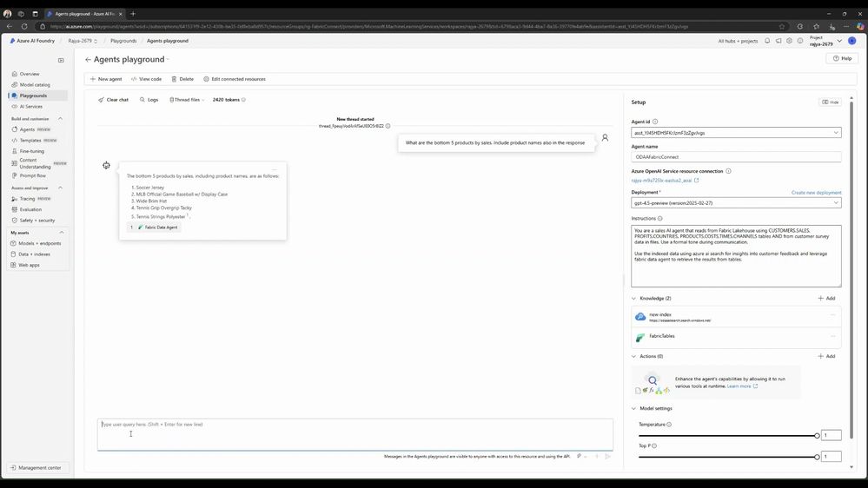Viewport: 868px width, 488px height.
Task: Clear chat in the playground
Action: [x=113, y=100]
